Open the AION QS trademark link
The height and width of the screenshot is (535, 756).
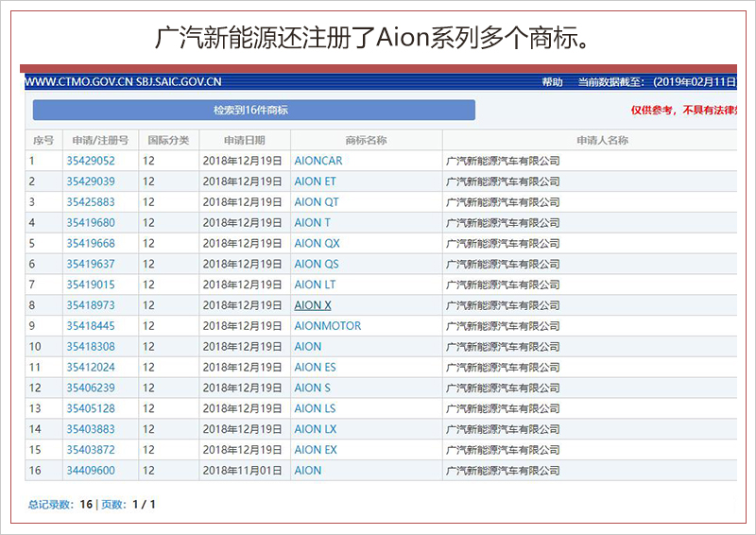(317, 264)
